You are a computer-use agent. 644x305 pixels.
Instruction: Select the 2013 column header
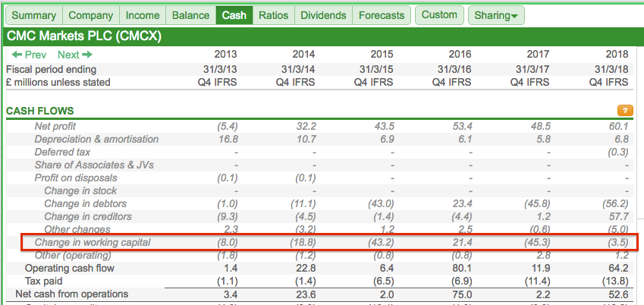click(x=225, y=55)
